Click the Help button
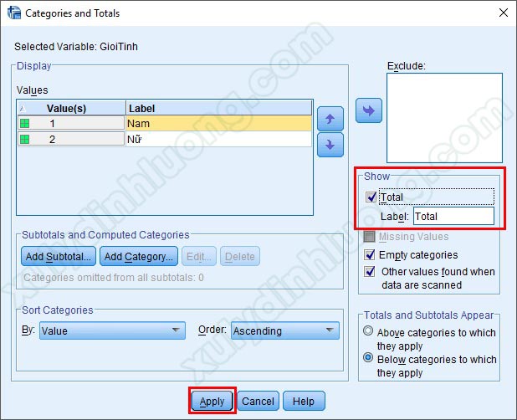The width and height of the screenshot is (517, 420). pyautogui.click(x=304, y=401)
